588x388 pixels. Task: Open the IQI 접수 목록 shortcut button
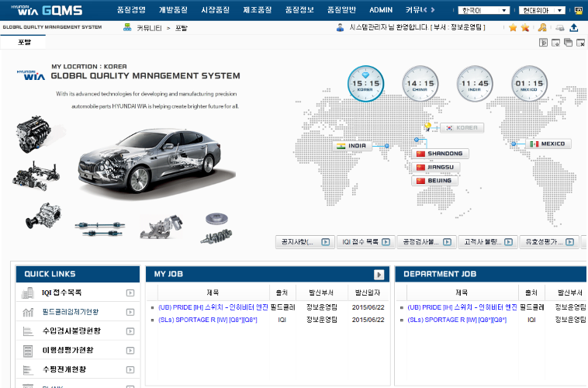click(x=366, y=242)
